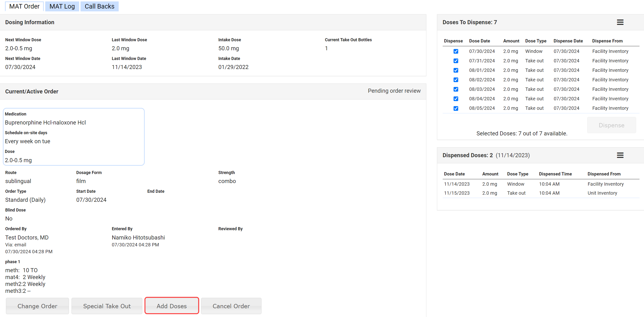
Task: Switch to the MAT Log tab
Action: click(62, 6)
